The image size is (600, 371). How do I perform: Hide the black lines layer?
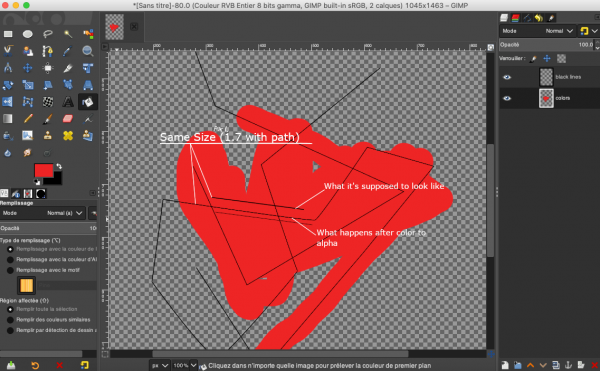click(507, 77)
